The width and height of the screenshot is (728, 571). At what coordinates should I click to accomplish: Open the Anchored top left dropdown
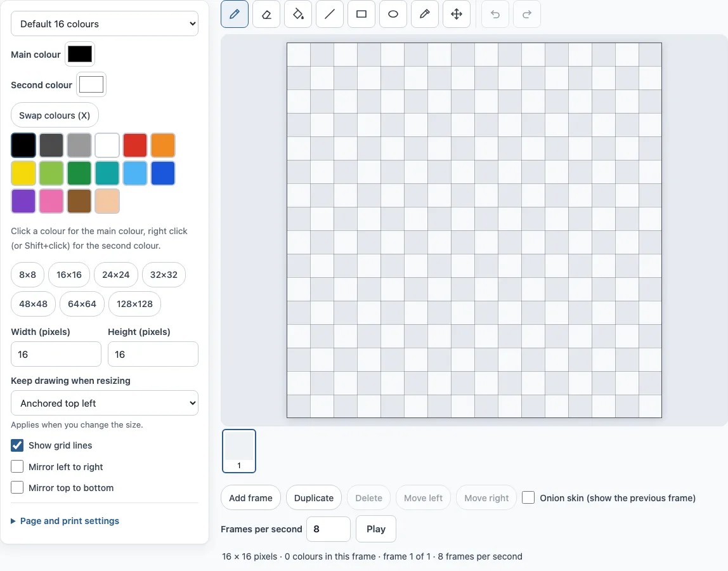coord(105,403)
